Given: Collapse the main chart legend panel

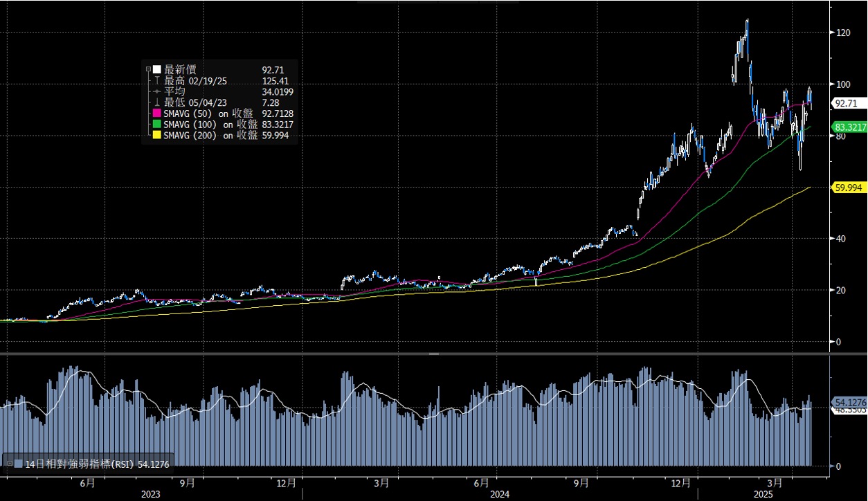Looking at the screenshot, I should point(148,69).
